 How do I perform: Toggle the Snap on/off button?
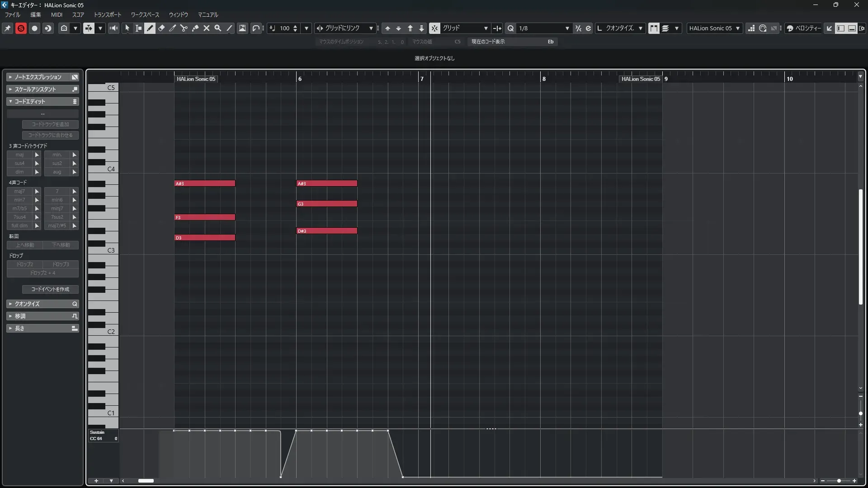pos(434,28)
